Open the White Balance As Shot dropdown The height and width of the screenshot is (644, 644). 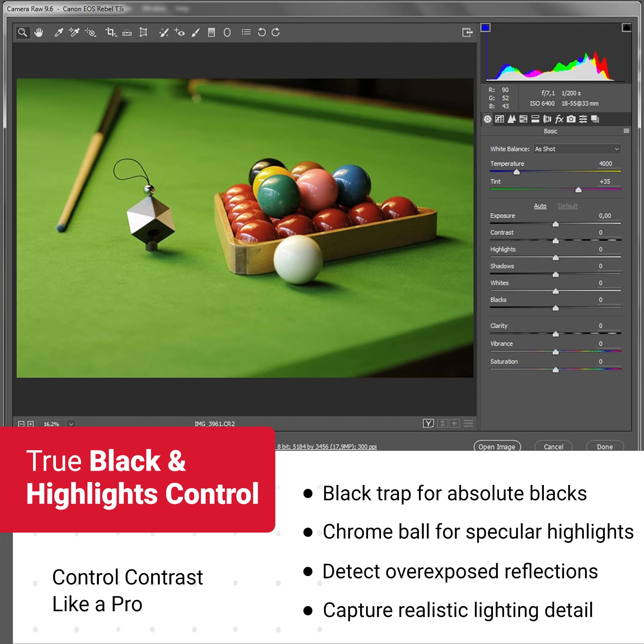point(577,149)
